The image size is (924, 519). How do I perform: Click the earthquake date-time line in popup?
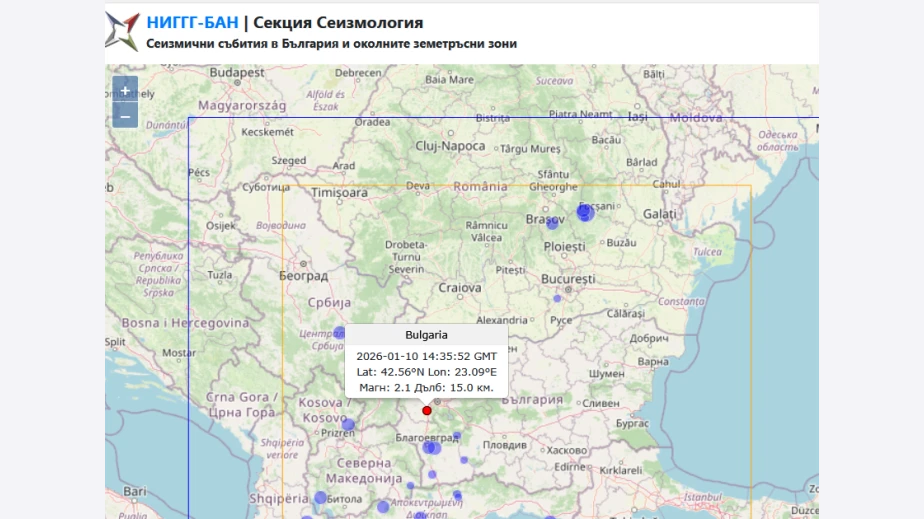click(x=426, y=355)
